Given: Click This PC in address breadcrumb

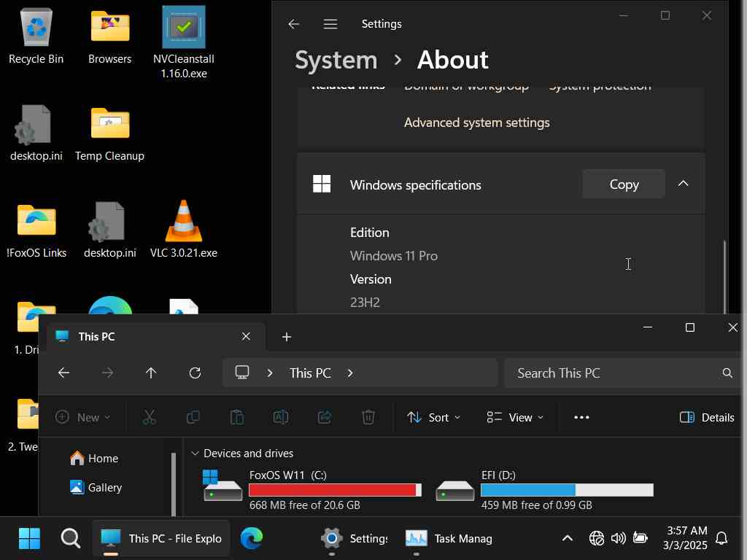Looking at the screenshot, I should [x=310, y=373].
